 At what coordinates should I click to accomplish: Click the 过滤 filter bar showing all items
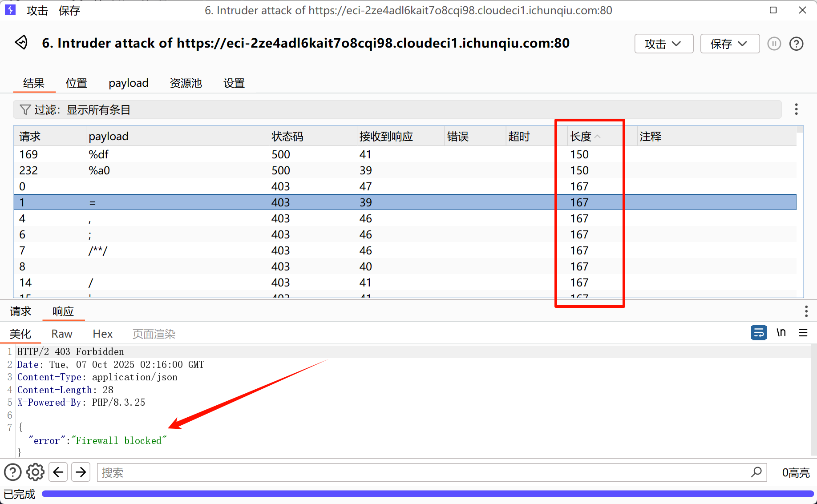[396, 110]
